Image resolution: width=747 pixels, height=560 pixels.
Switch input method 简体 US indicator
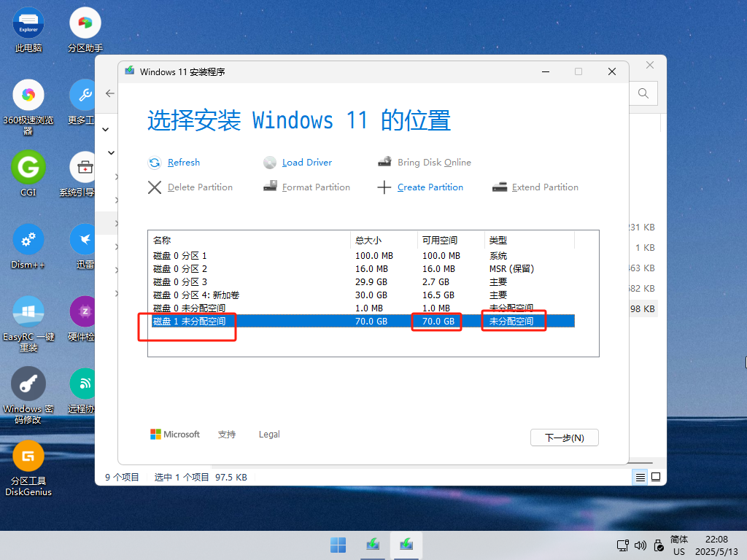click(x=679, y=545)
